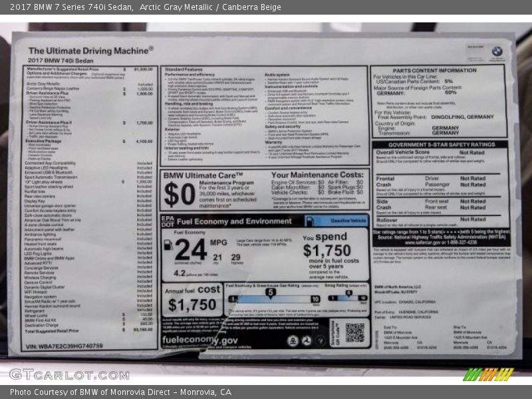Click the EPA seal next to fueleconomy.gov
This screenshot has width=532, height=399.
293,340
